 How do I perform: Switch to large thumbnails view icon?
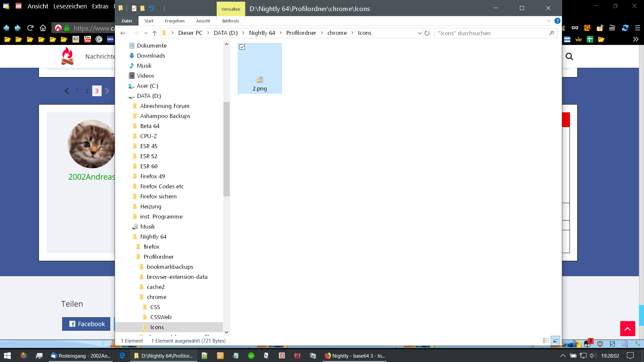(x=555, y=341)
